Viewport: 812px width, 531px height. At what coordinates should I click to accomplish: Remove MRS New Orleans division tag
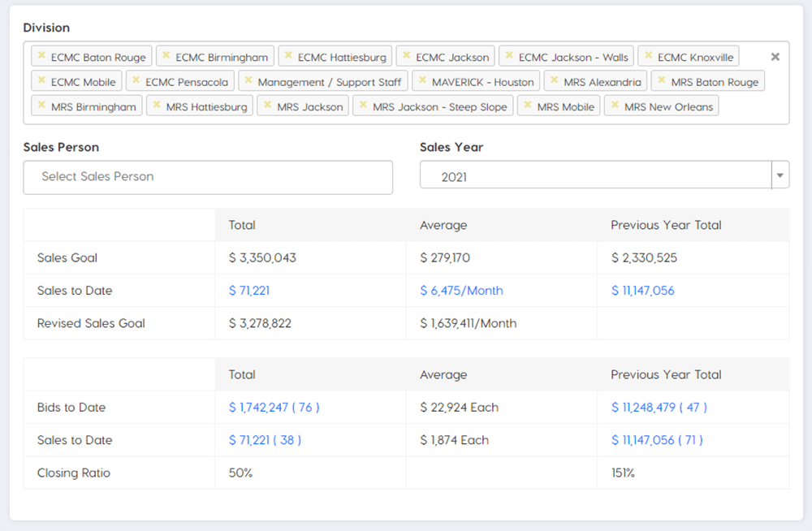(x=615, y=106)
